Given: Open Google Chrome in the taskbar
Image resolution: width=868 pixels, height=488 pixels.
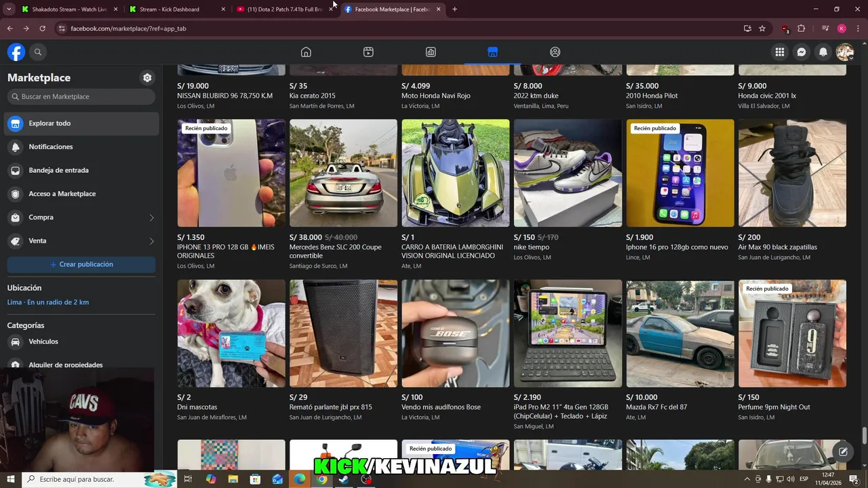Looking at the screenshot, I should tap(321, 479).
